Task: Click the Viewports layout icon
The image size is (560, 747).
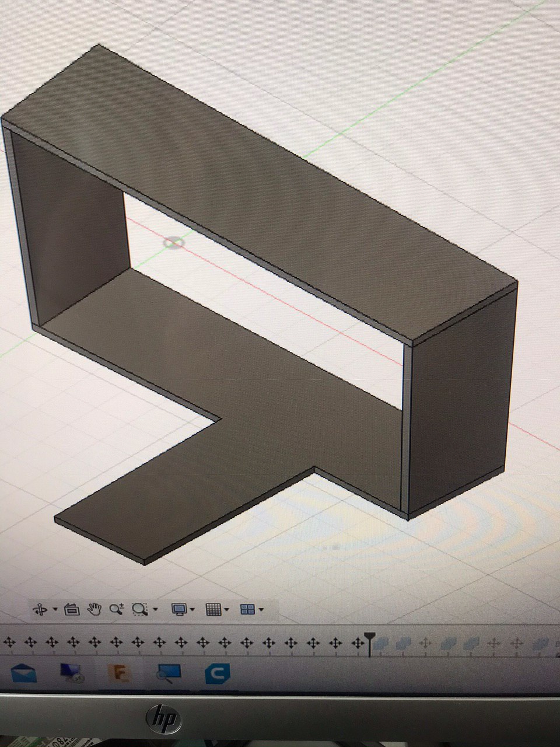Action: (247, 609)
